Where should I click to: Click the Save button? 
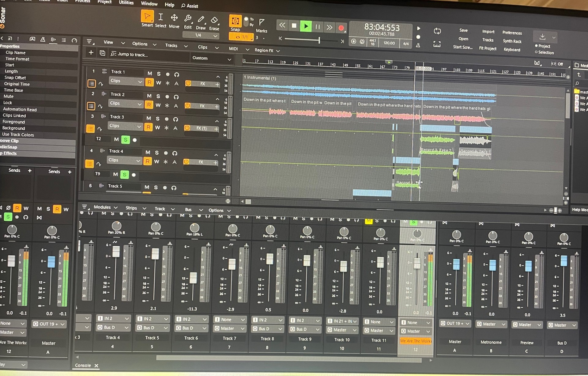[463, 30]
